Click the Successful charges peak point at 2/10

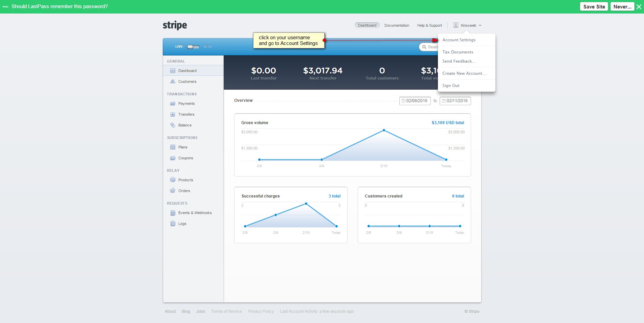click(306, 204)
